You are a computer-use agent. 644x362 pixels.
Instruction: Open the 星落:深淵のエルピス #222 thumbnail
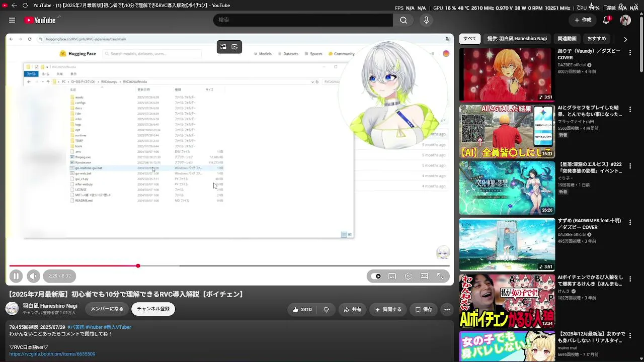(x=507, y=188)
